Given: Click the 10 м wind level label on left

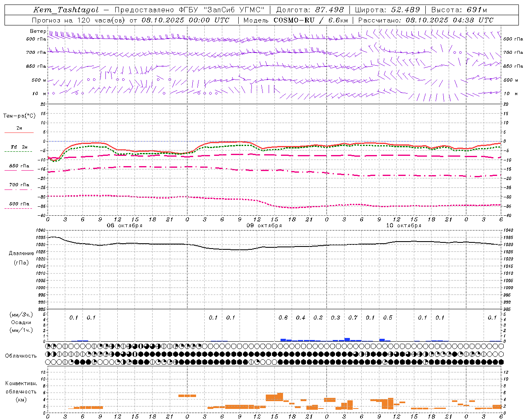Looking at the screenshot, I should coord(39,94).
